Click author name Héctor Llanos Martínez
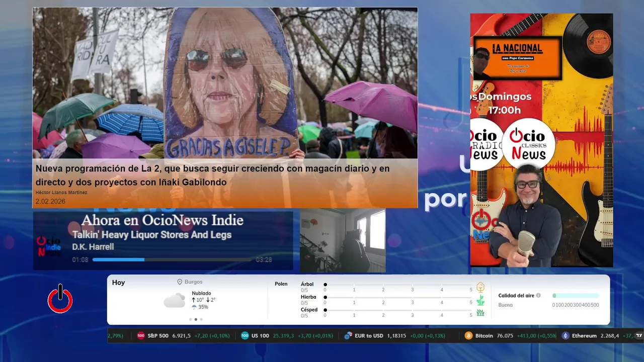Image resolution: width=644 pixels, height=362 pixels. (x=61, y=193)
